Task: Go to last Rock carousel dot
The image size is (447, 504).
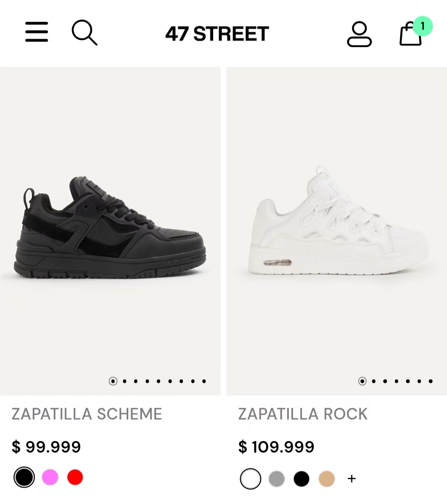Action: pyautogui.click(x=431, y=381)
